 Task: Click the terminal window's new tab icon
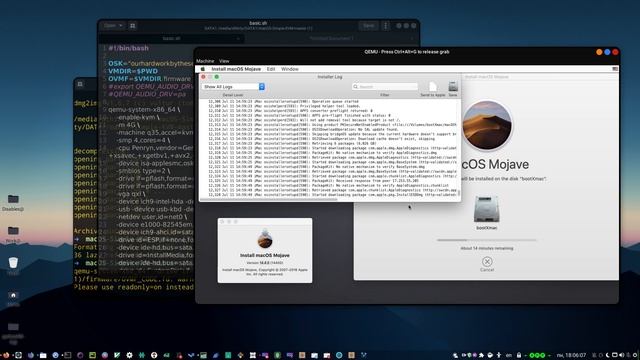pyautogui.click(x=80, y=84)
